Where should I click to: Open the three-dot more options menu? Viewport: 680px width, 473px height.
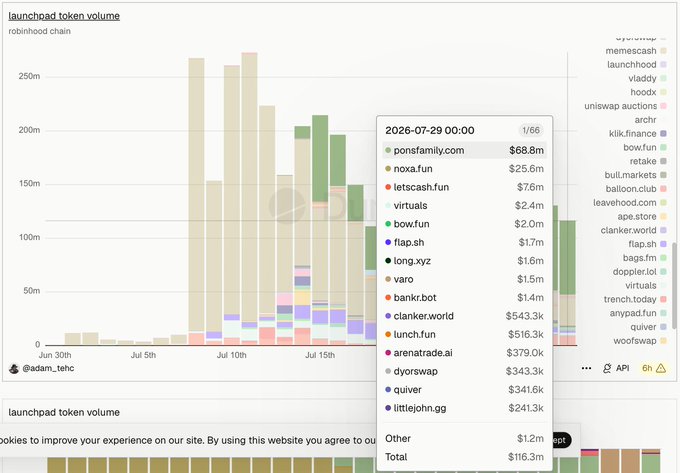tap(586, 368)
